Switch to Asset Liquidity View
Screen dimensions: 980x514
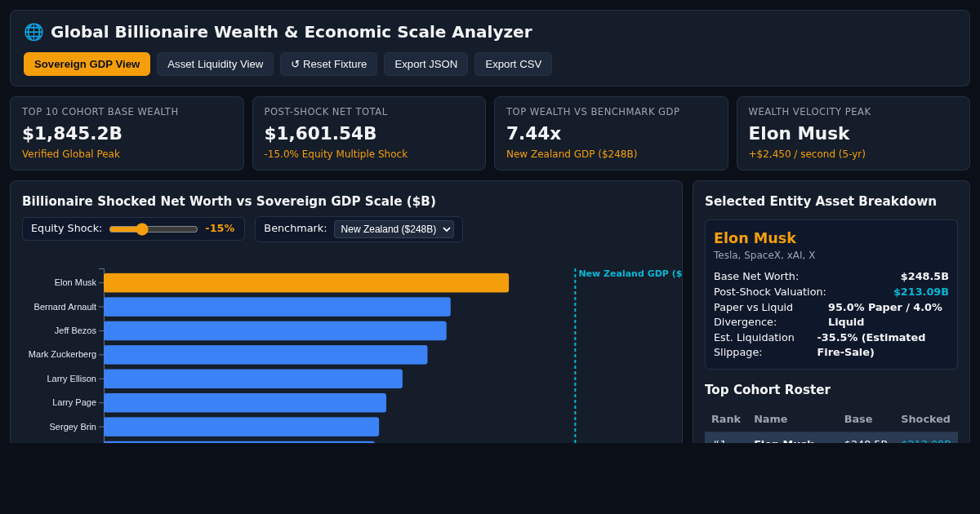215,64
